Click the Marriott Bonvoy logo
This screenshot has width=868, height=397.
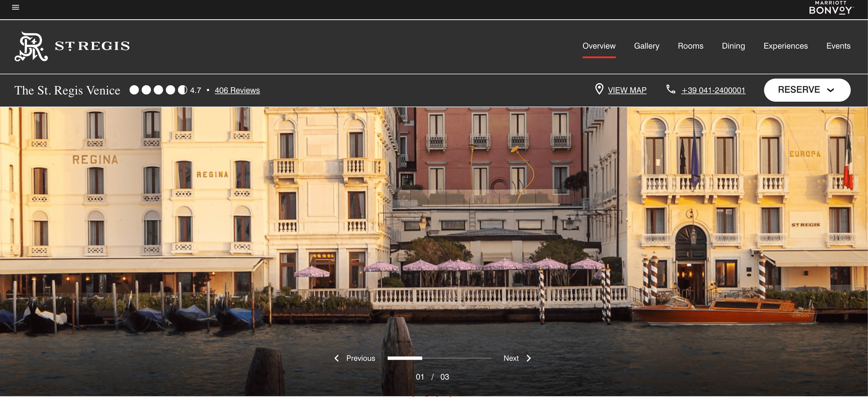pyautogui.click(x=831, y=8)
